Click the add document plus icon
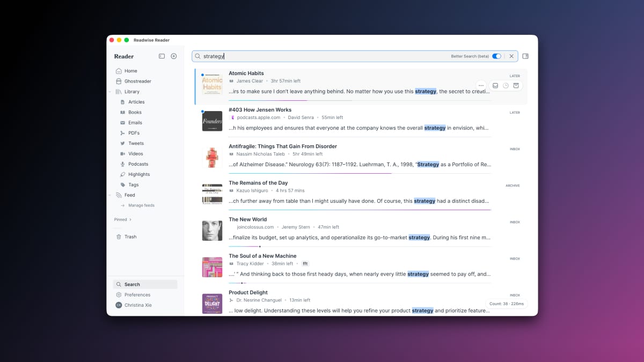 click(174, 56)
